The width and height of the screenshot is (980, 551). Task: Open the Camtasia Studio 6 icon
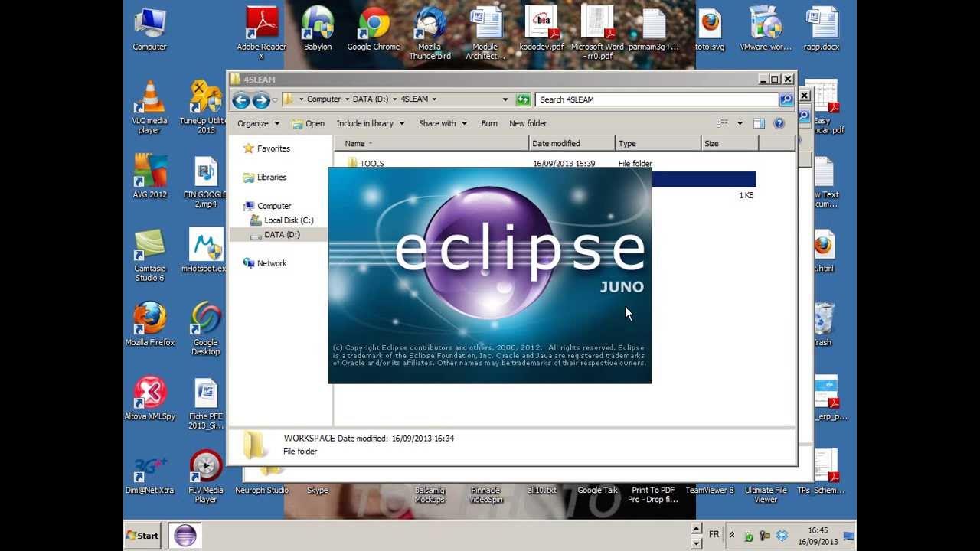point(150,255)
